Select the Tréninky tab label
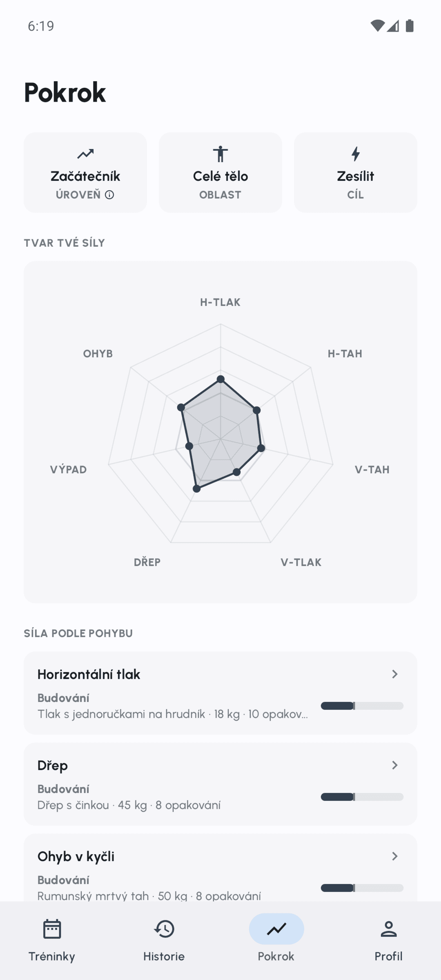Image resolution: width=441 pixels, height=980 pixels. (52, 956)
